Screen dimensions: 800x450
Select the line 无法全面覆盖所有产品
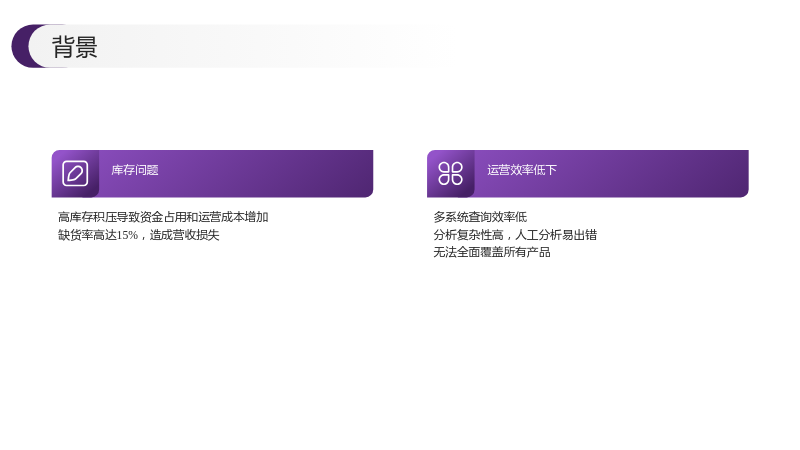(x=492, y=253)
